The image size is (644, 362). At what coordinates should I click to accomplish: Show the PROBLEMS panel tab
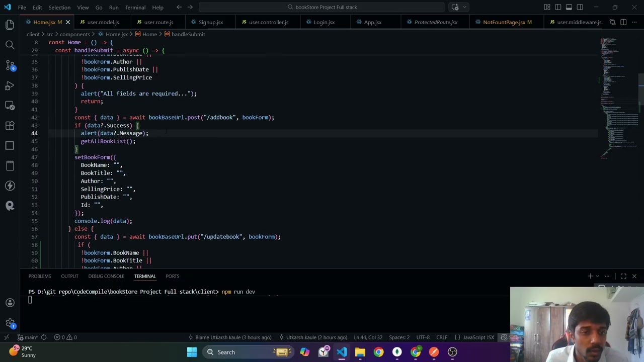pos(40,276)
